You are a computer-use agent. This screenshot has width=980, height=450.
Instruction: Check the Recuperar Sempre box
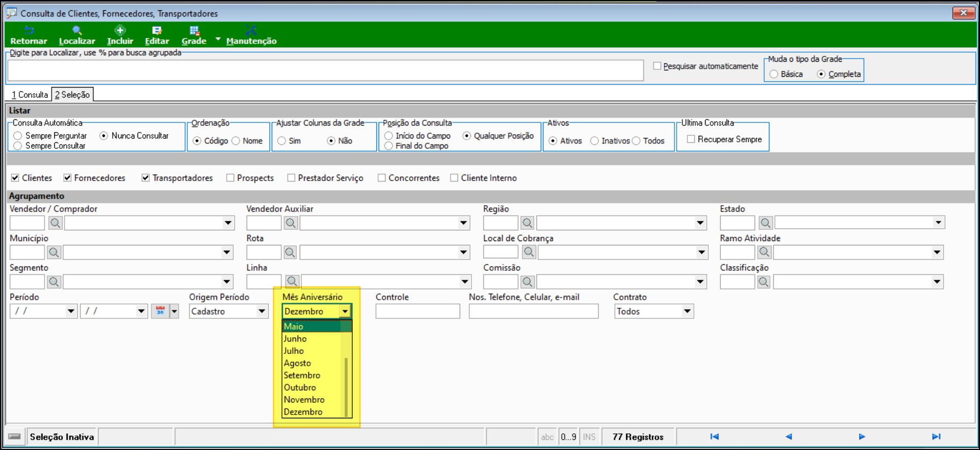(691, 139)
